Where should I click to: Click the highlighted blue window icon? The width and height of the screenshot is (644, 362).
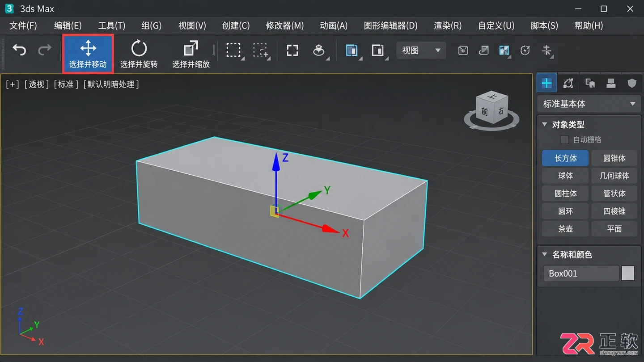tap(352, 50)
